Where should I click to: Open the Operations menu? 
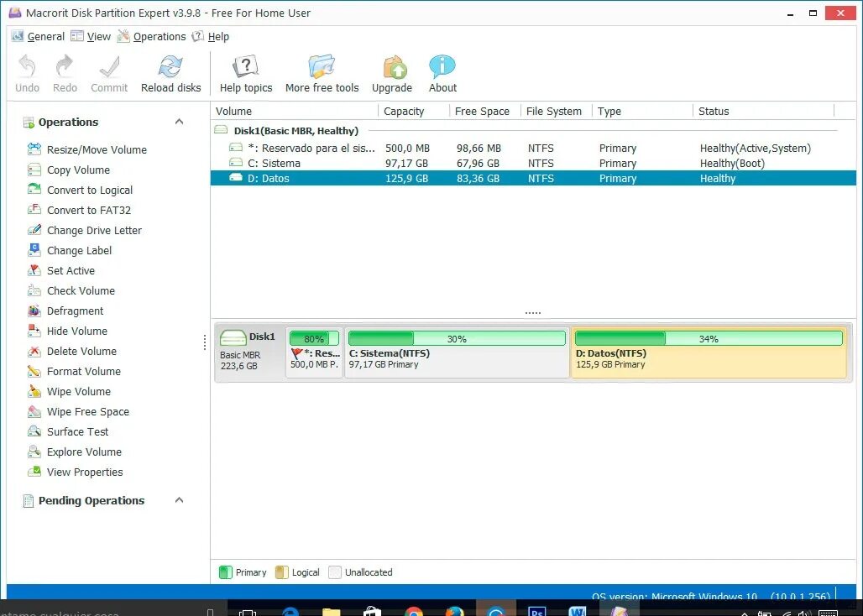click(x=152, y=36)
